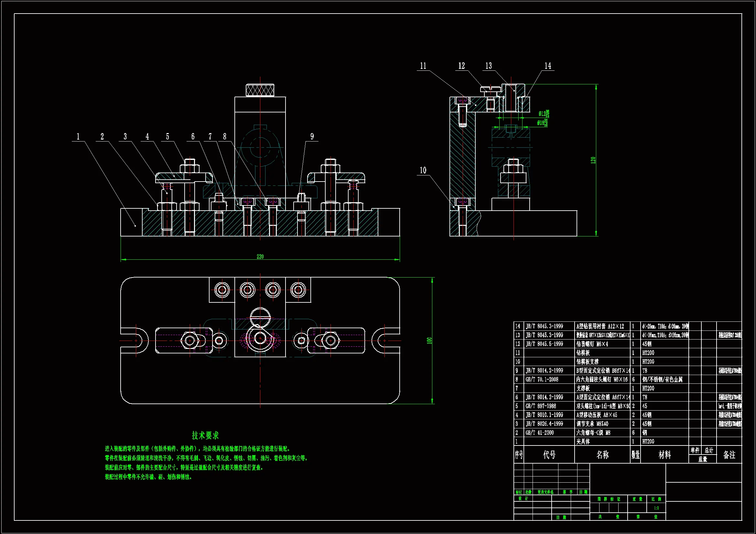The image size is (756, 534).
Task: Select the 材料 column header
Action: click(x=664, y=455)
